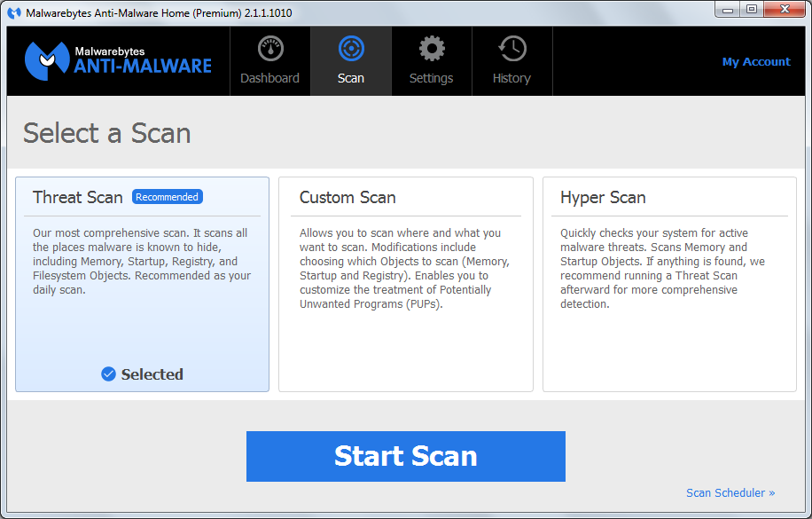Switch to the Scan tab label
Image resolution: width=812 pixels, height=519 pixels.
(351, 78)
